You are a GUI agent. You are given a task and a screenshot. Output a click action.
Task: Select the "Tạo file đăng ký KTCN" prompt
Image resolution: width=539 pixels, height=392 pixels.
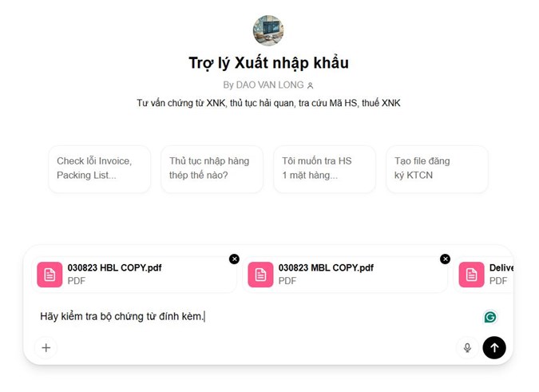pyautogui.click(x=437, y=168)
